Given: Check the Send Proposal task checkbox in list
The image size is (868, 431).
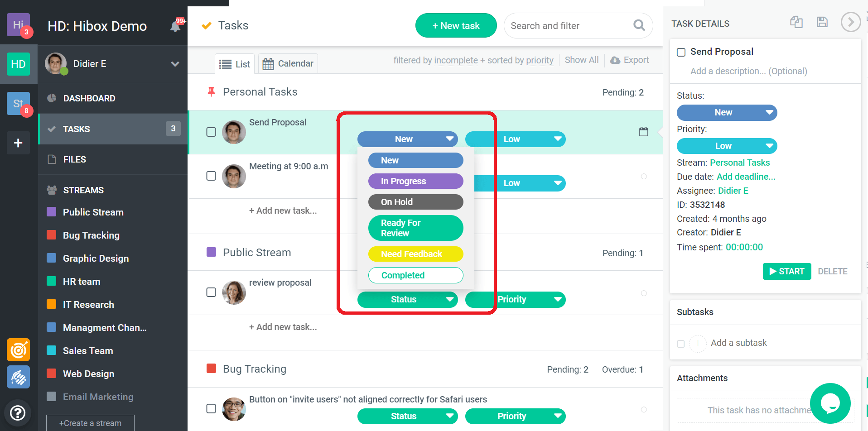Looking at the screenshot, I should click(x=211, y=132).
